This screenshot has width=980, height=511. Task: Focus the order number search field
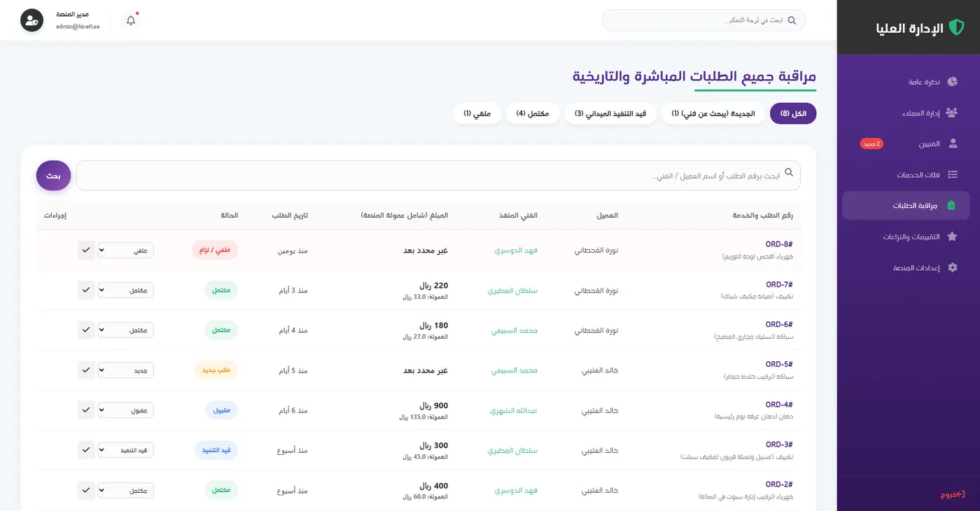click(x=438, y=176)
